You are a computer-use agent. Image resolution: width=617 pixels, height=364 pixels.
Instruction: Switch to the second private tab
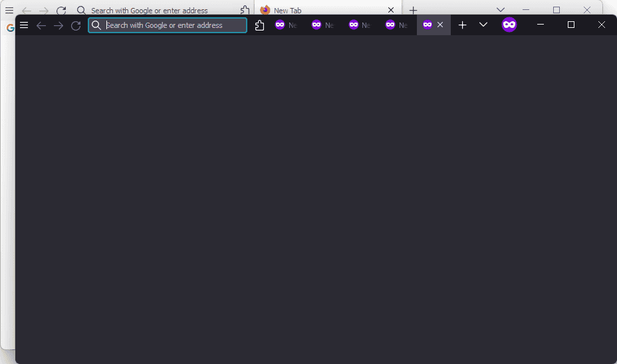322,25
